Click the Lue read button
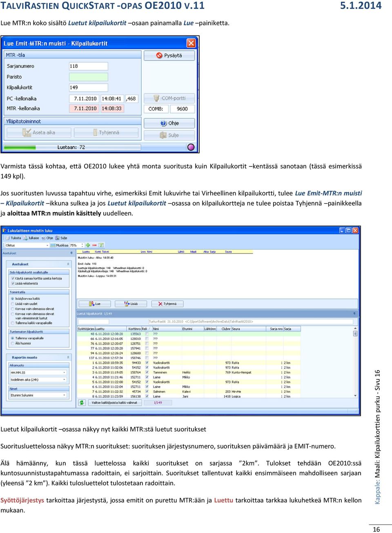Viewport: 392px width, 533px height. click(x=95, y=304)
